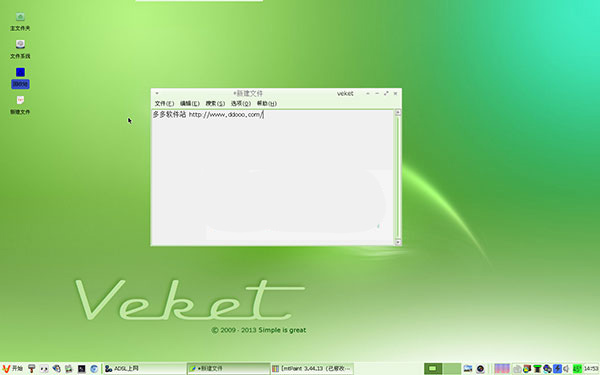Viewport: 600px width, 375px height.
Task: Open the 搜索(S) menu in the editor
Action: click(x=215, y=103)
